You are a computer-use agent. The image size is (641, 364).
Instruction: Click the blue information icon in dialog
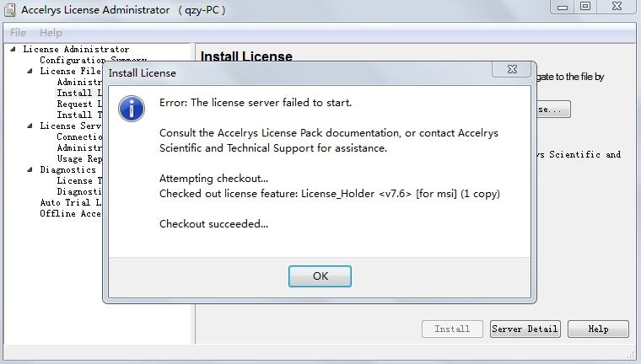tap(132, 108)
